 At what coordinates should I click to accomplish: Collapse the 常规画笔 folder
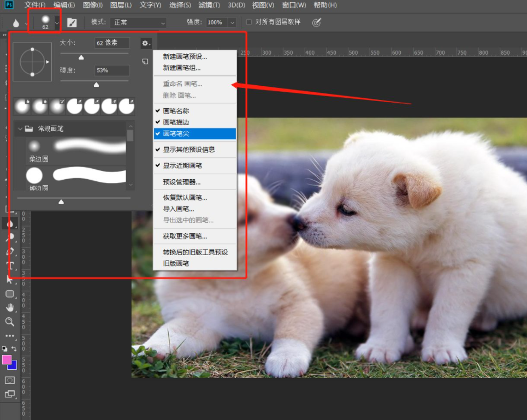tap(20, 129)
